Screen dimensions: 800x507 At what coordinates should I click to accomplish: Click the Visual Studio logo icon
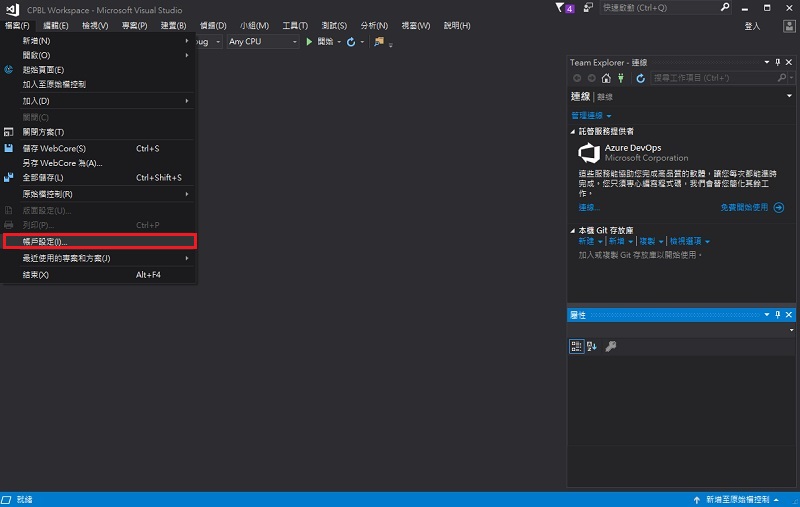click(12, 10)
